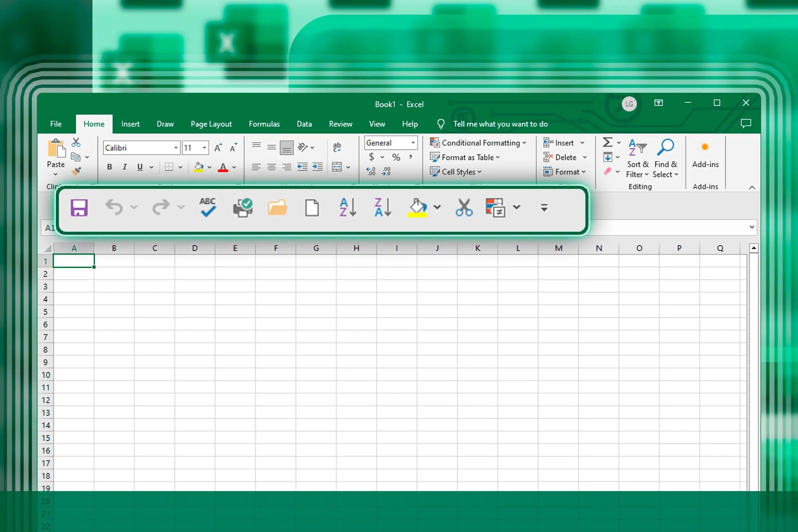Open the Data ribbon tab
The width and height of the screenshot is (798, 532).
[304, 124]
